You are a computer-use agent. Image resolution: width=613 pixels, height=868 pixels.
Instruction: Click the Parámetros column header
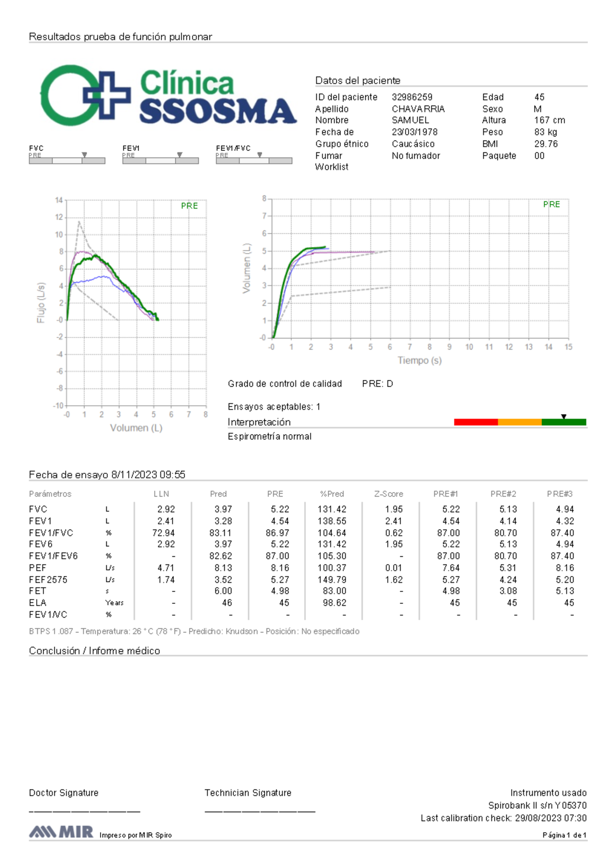[50, 494]
